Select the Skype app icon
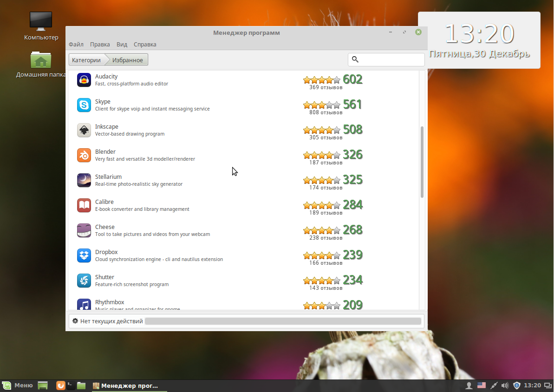Image resolution: width=554 pixels, height=392 pixels. pyautogui.click(x=84, y=105)
